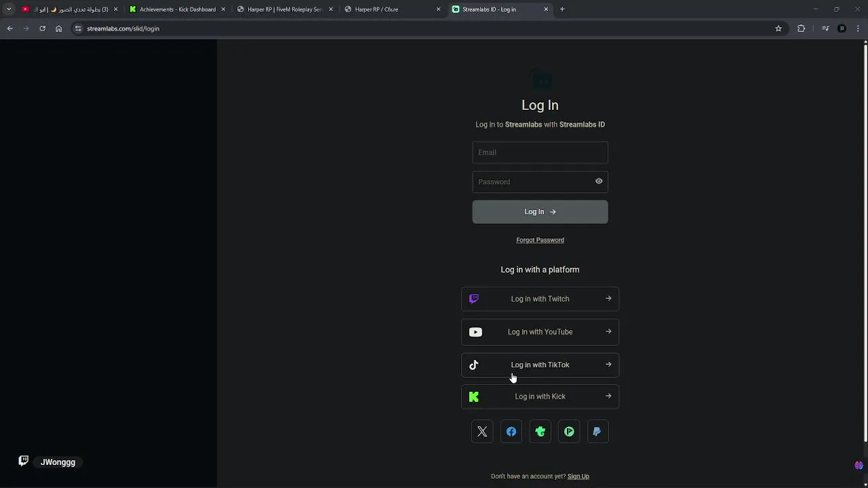
Task: Log in with YouTube
Action: (540, 332)
